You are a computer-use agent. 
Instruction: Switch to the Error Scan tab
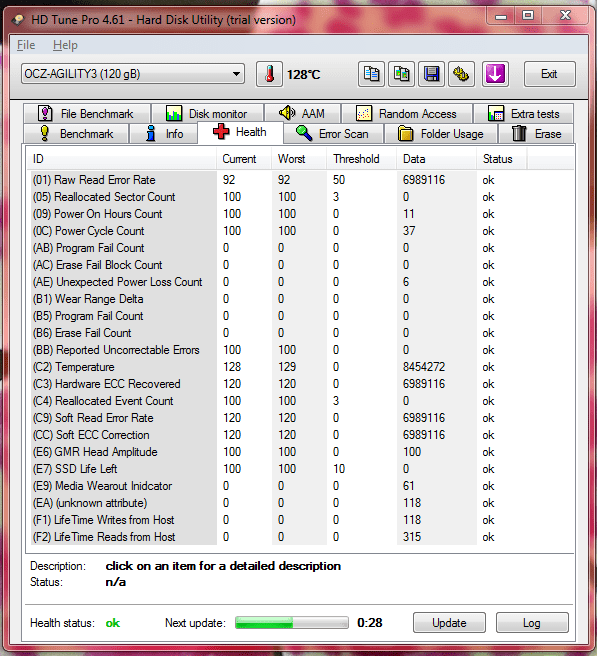pyautogui.click(x=333, y=133)
